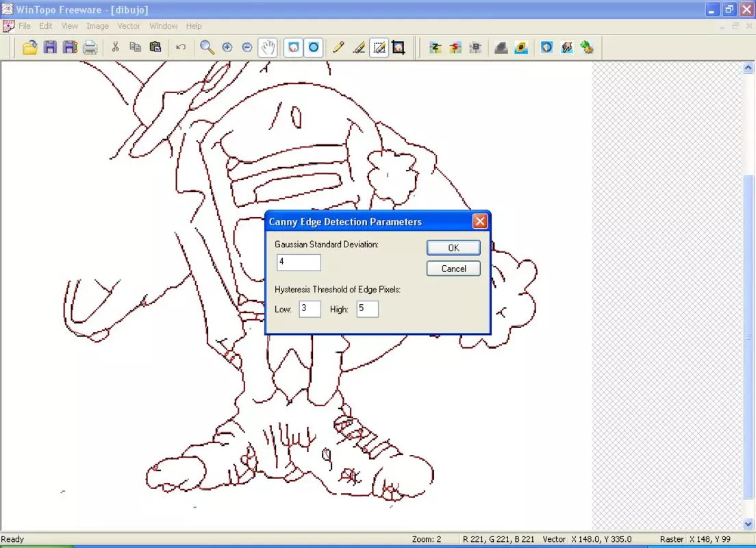This screenshot has width=756, height=548.
Task: Cut selection using the scissors icon
Action: [x=115, y=47]
